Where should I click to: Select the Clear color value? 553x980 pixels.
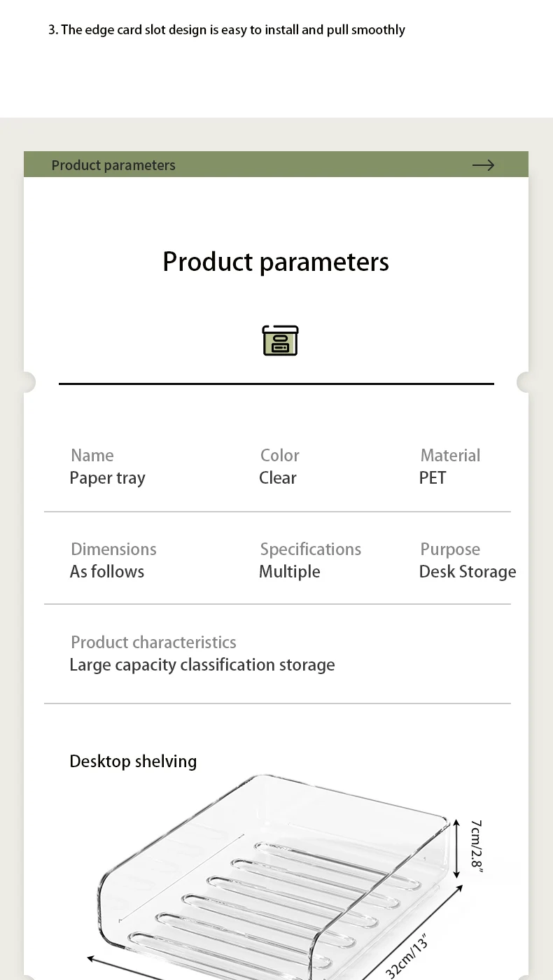(278, 478)
